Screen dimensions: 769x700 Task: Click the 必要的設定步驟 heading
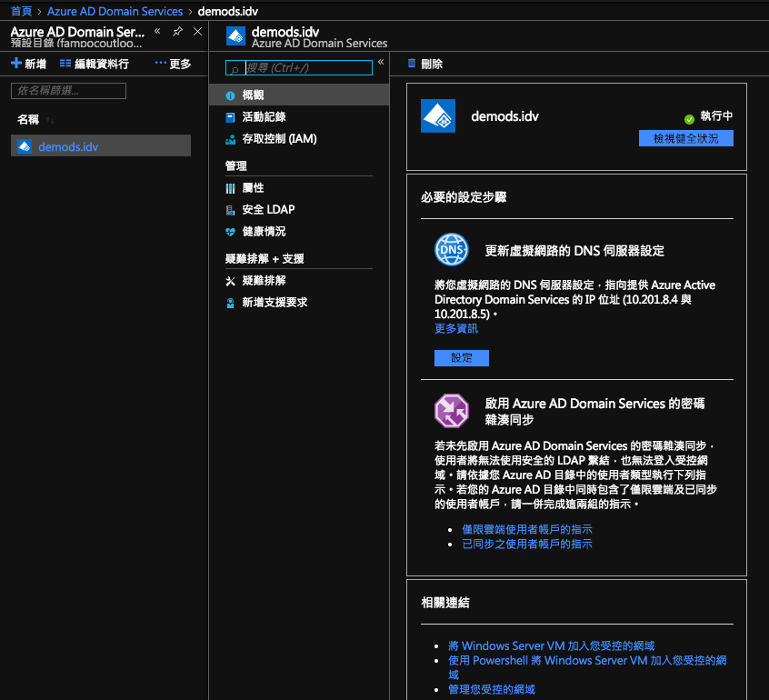coord(464,197)
